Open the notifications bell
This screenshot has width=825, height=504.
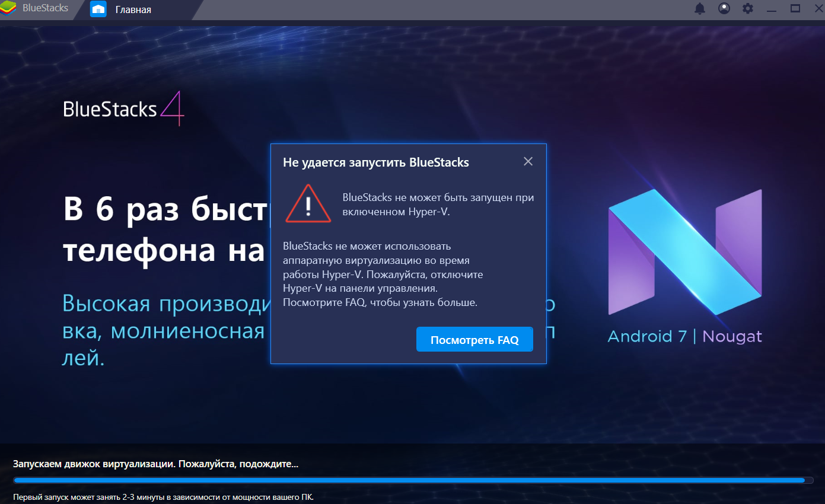700,9
